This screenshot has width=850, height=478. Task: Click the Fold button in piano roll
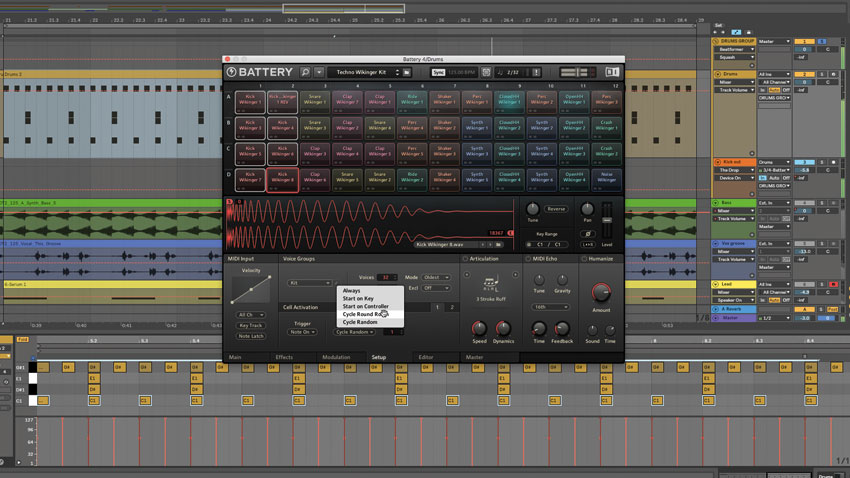(22, 339)
